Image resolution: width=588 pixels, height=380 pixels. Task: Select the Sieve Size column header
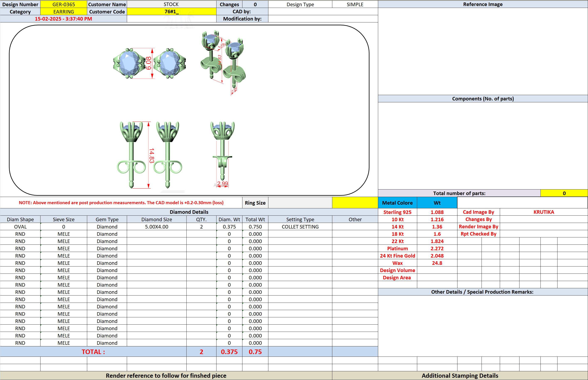[x=64, y=219]
